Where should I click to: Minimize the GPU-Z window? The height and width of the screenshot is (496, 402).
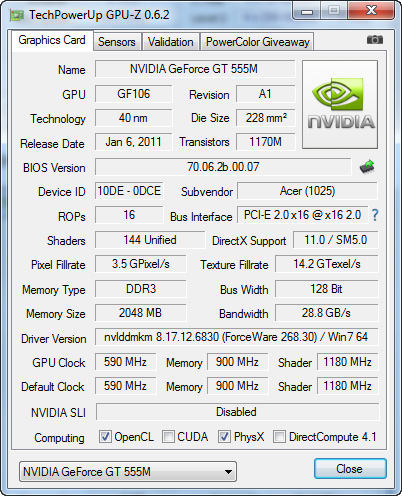(307, 11)
